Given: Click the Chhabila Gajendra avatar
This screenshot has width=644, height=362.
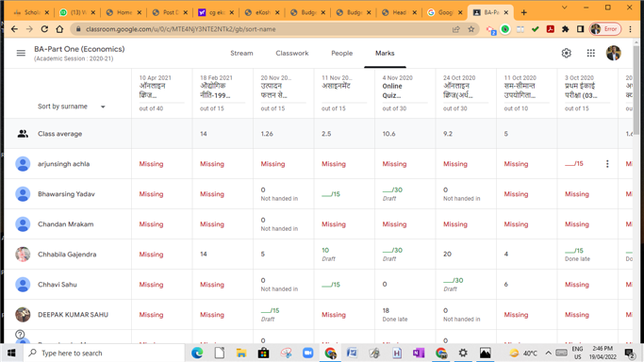Looking at the screenshot, I should pos(23,255).
